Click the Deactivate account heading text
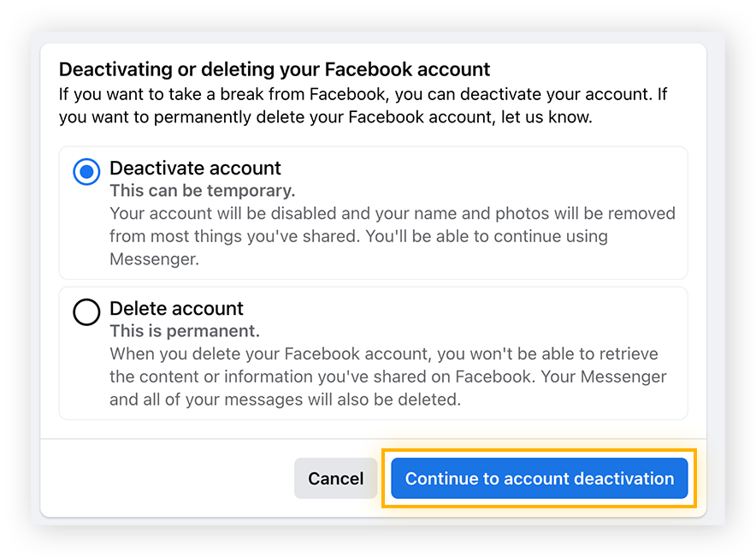756x557 pixels. (x=195, y=169)
